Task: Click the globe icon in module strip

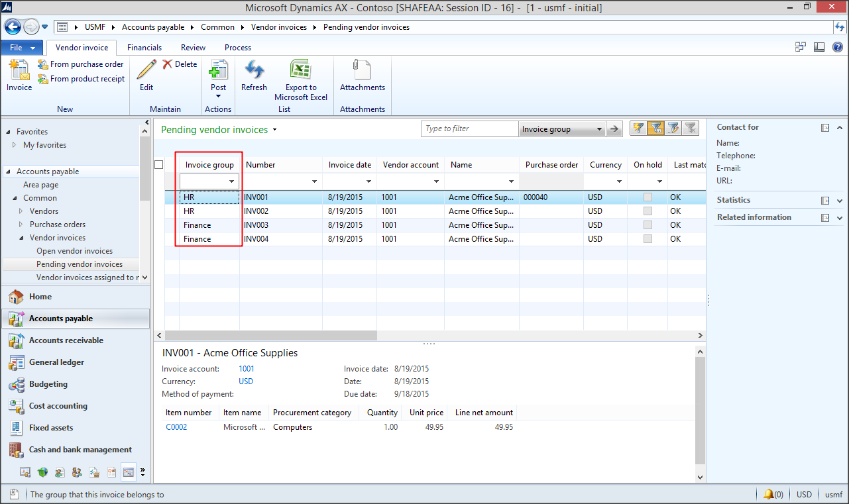Action: pyautogui.click(x=42, y=472)
